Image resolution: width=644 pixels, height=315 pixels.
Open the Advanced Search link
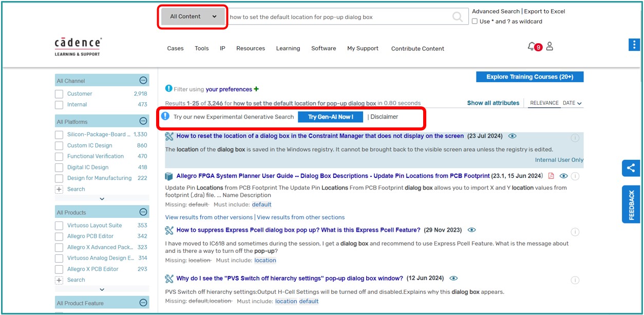click(496, 11)
